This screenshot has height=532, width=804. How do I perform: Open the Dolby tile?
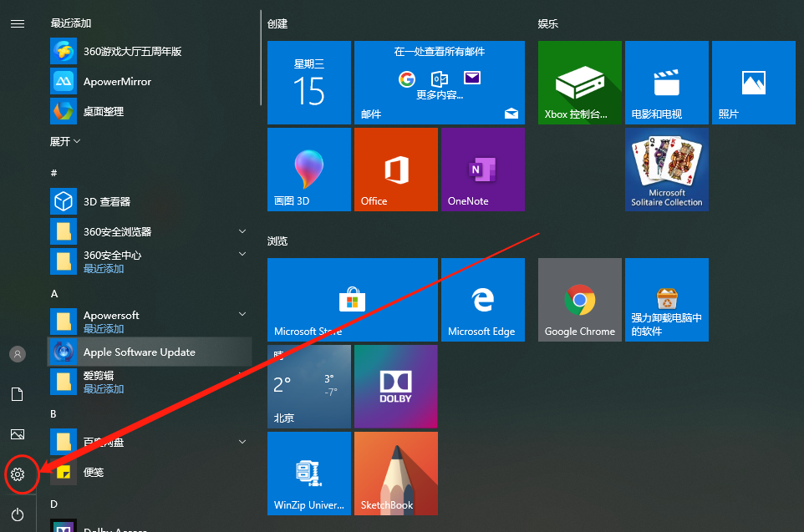pyautogui.click(x=396, y=387)
